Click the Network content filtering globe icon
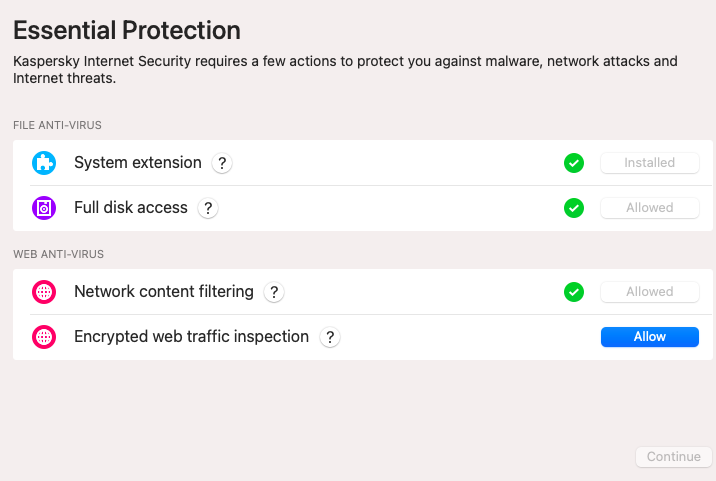Image resolution: width=716 pixels, height=481 pixels. tap(44, 292)
